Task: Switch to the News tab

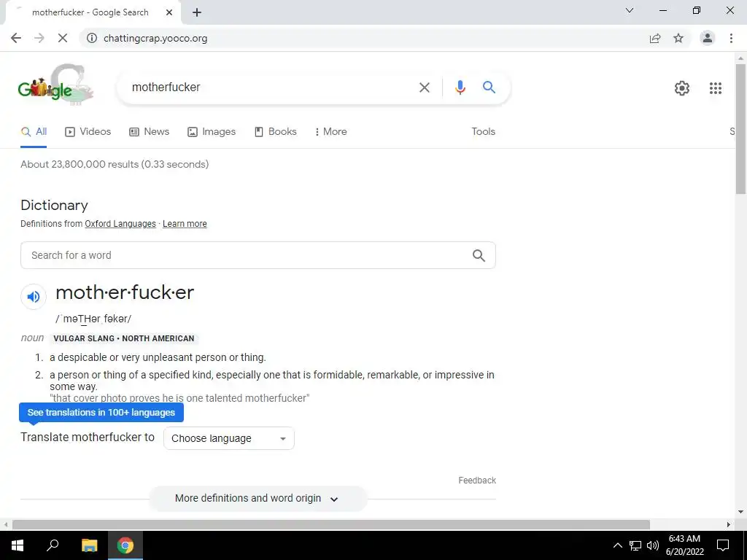Action: point(149,131)
